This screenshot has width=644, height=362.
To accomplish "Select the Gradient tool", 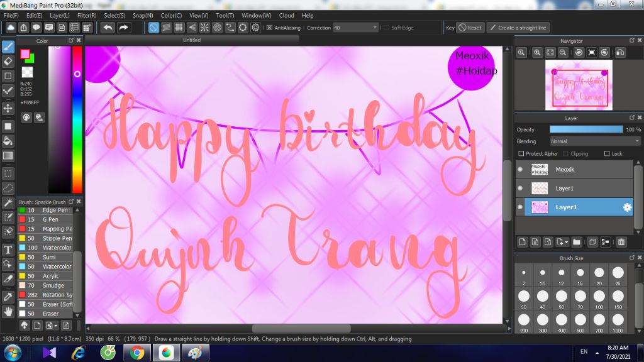I will 8,156.
